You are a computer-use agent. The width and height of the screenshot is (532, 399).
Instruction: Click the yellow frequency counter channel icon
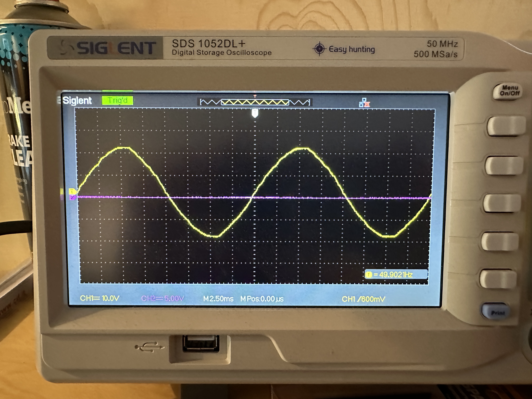(x=369, y=274)
